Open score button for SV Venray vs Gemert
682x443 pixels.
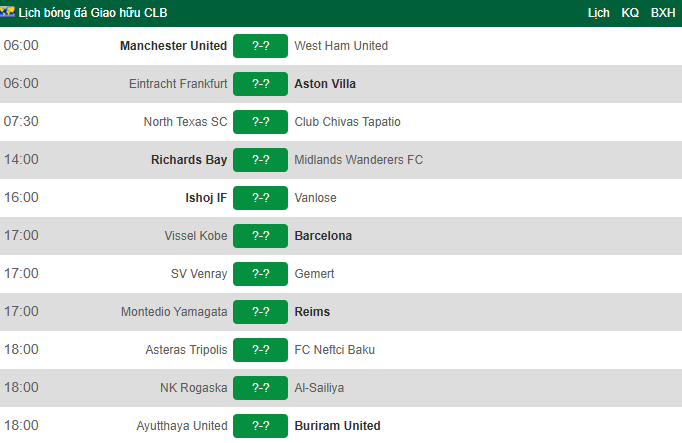pyautogui.click(x=261, y=274)
